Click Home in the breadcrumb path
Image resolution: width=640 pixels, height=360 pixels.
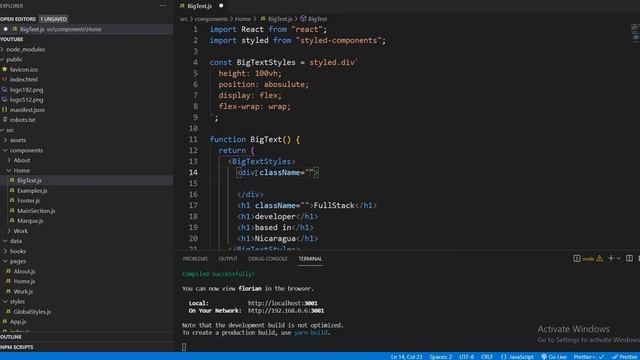pyautogui.click(x=243, y=19)
